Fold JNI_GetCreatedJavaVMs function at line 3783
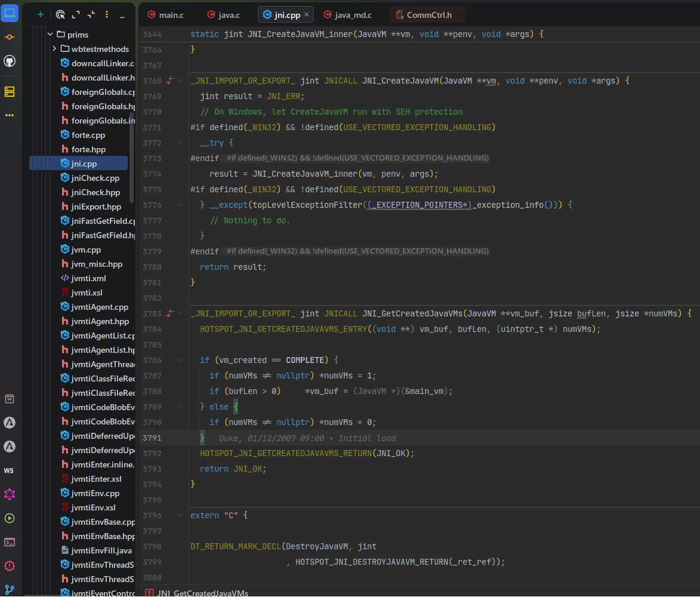This screenshot has width=700, height=597. pos(180,313)
